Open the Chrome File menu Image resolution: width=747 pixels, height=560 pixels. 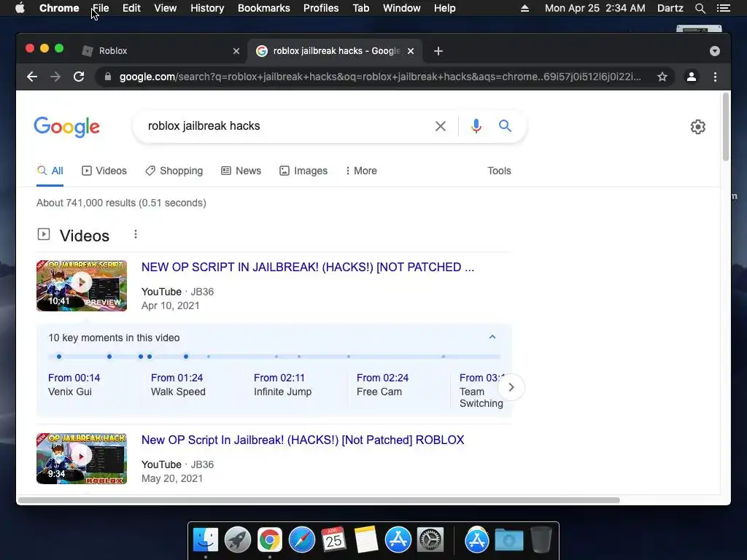pos(101,8)
